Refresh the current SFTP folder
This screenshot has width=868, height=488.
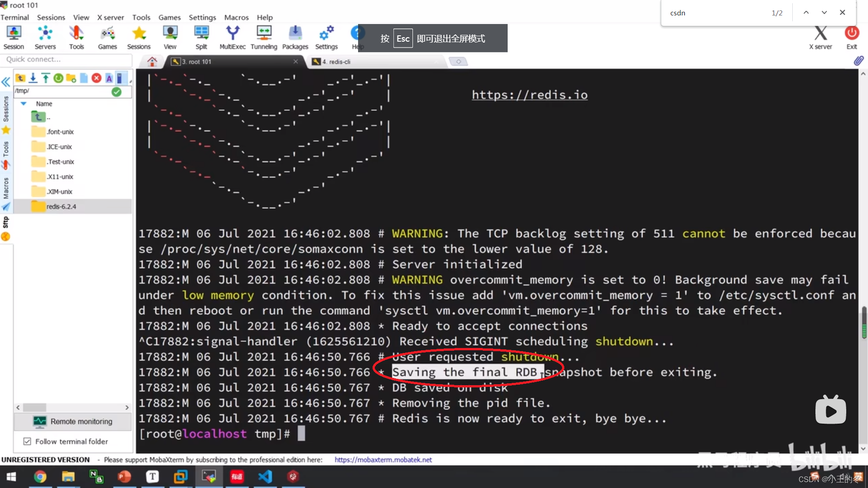click(x=58, y=77)
